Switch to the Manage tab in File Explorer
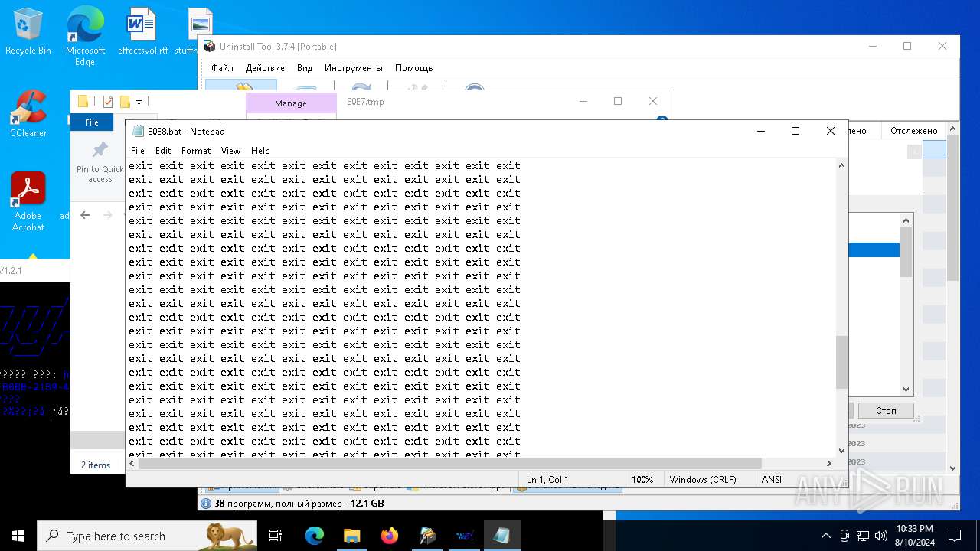Viewport: 980px width, 551px height. click(291, 103)
